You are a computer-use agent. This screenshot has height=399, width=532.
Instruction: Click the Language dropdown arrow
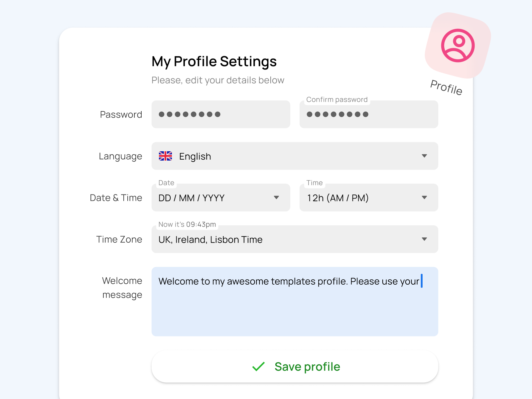(424, 156)
